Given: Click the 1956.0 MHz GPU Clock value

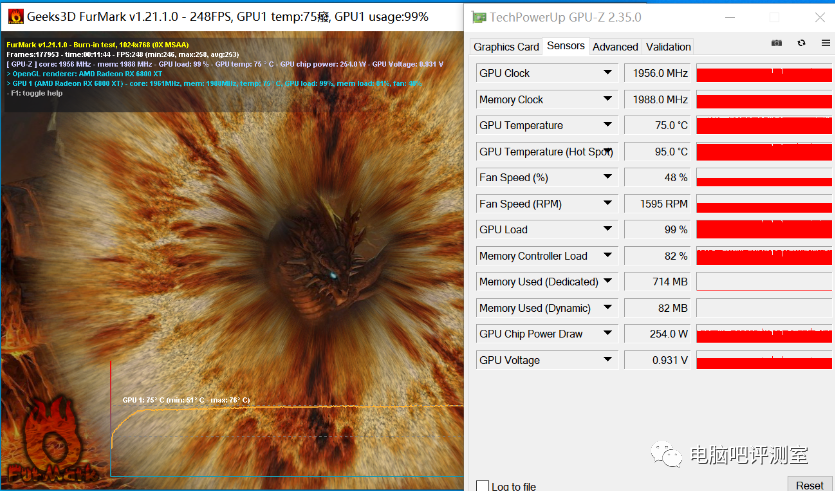Looking at the screenshot, I should pos(658,73).
